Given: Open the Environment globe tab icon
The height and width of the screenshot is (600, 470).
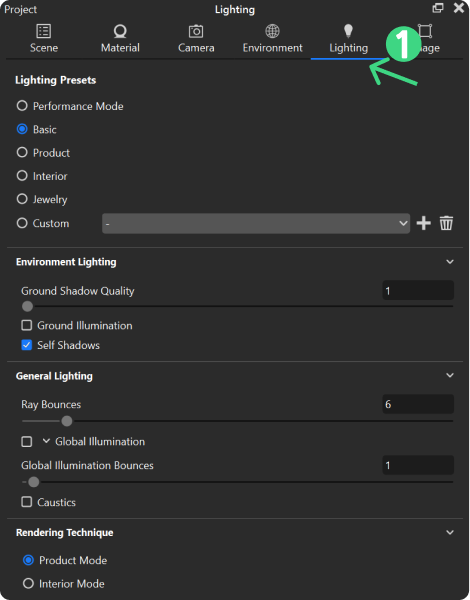Looking at the screenshot, I should (x=273, y=31).
